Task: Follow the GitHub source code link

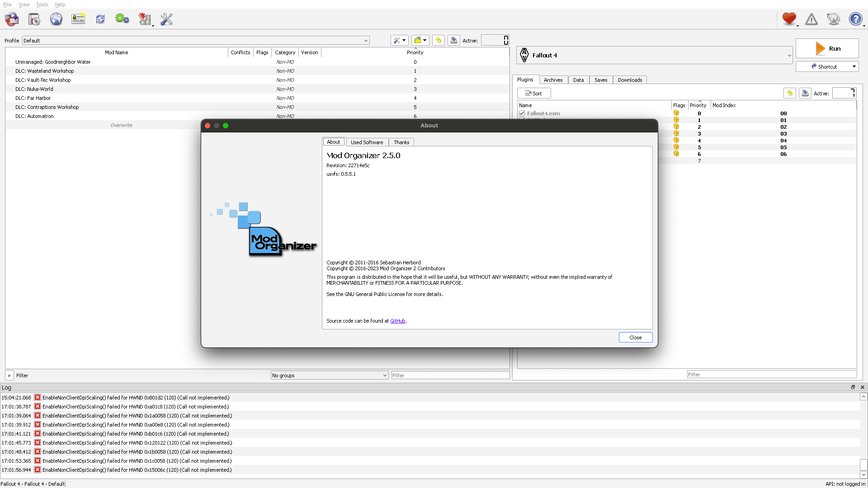Action: (x=398, y=321)
